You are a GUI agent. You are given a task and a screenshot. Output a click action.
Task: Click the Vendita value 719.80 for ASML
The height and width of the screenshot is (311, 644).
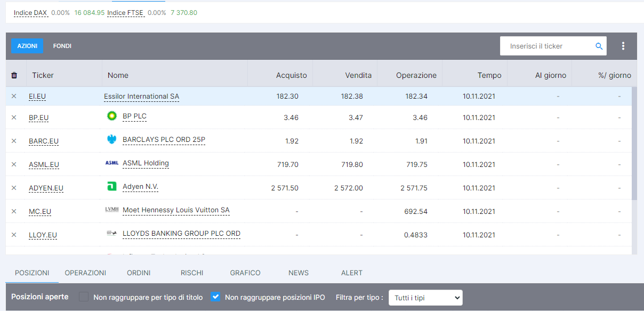pos(352,165)
